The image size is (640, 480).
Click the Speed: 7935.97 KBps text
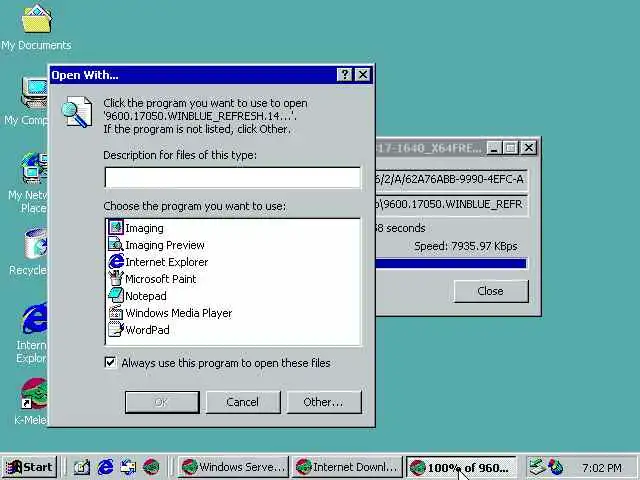[x=465, y=246]
